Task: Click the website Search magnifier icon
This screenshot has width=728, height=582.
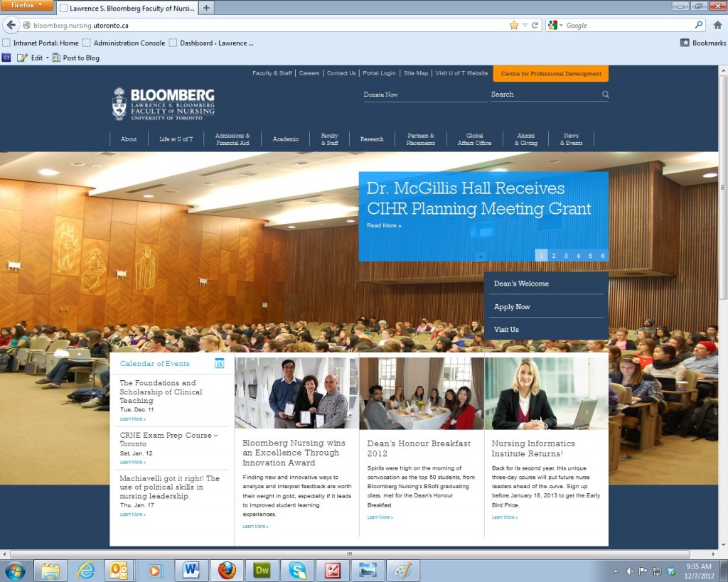Action: coord(606,95)
